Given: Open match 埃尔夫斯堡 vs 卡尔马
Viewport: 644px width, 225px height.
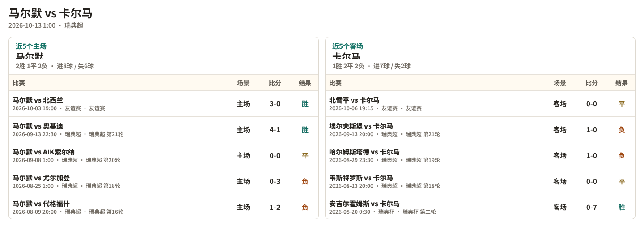Looking at the screenshot, I should click(361, 126).
